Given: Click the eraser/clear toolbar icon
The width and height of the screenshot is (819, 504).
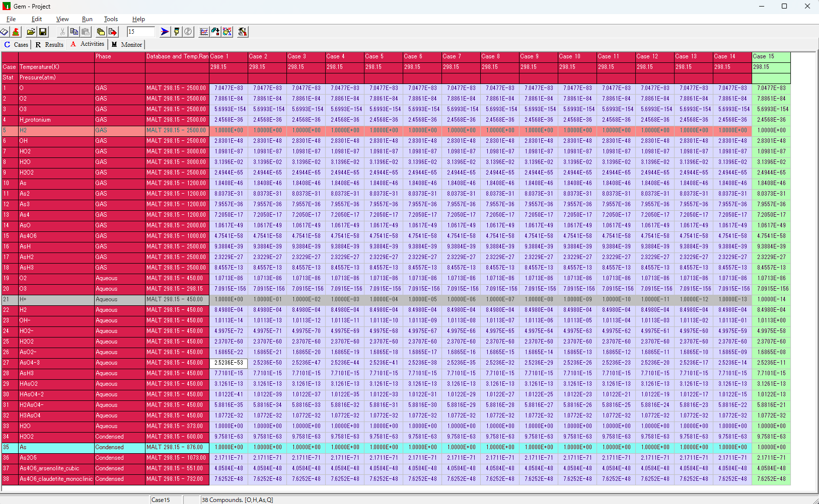Looking at the screenshot, I should coord(5,32).
